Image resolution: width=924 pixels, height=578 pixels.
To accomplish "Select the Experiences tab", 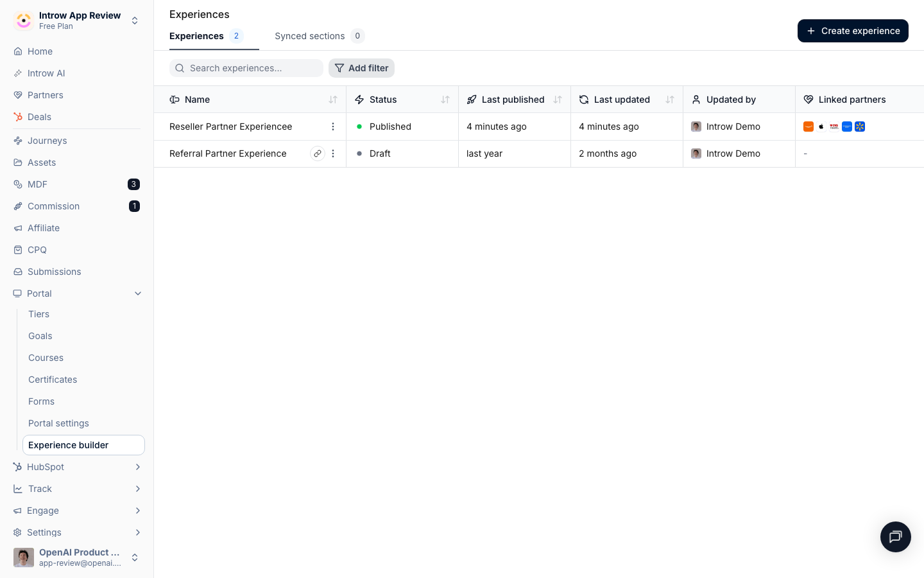I will [206, 36].
